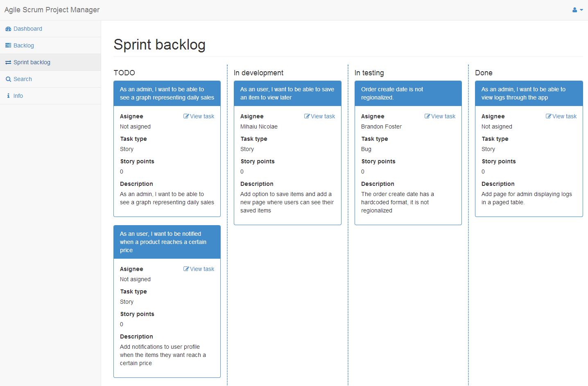Screen dimensions: 588x386
Task: Click the Done column heading
Action: pyautogui.click(x=484, y=73)
